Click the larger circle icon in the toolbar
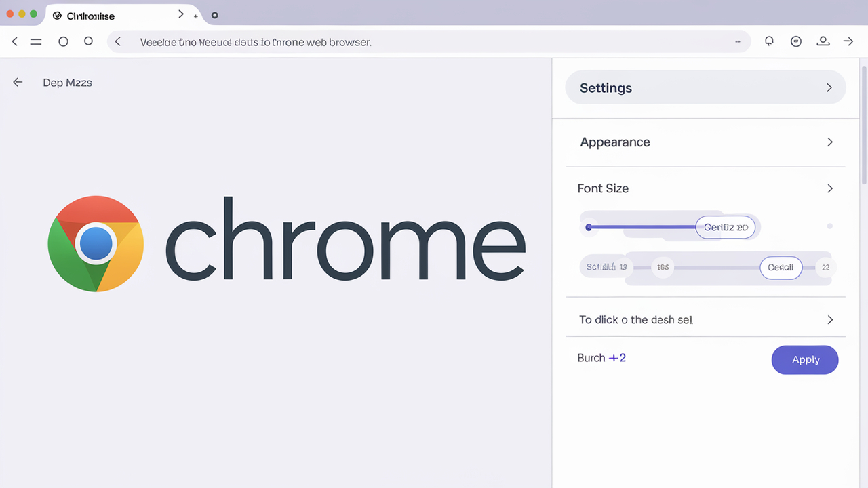 [63, 41]
